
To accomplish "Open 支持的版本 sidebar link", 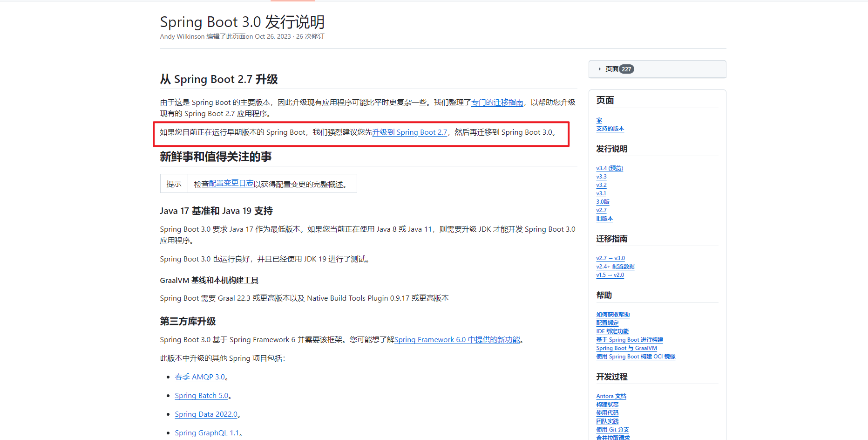I will click(610, 129).
